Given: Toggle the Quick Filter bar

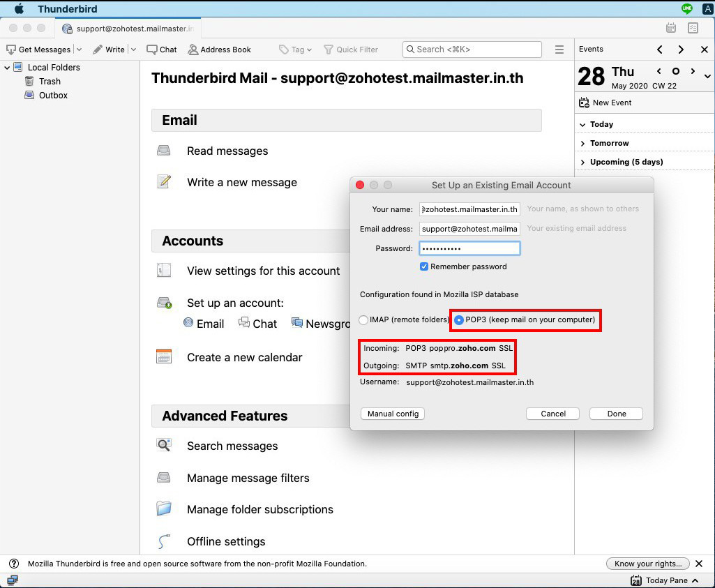Looking at the screenshot, I should [x=351, y=50].
